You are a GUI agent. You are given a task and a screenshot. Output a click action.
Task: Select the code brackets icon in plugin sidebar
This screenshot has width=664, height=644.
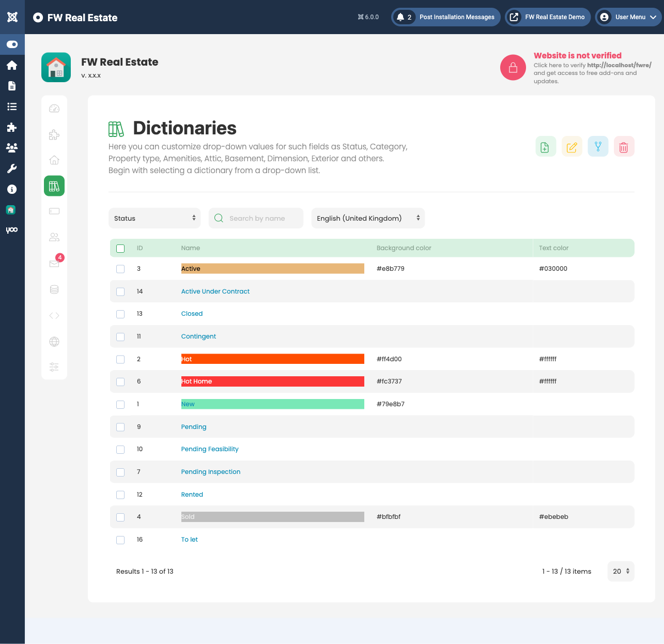click(x=54, y=315)
